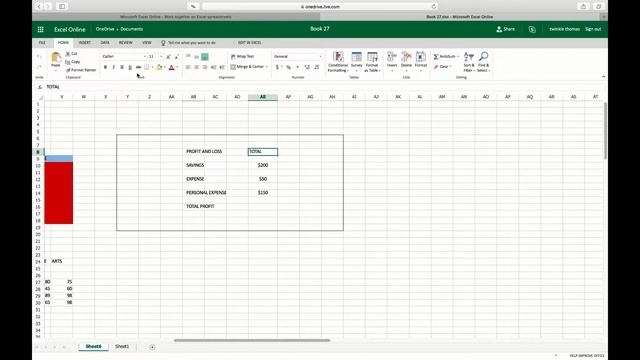Image resolution: width=640 pixels, height=360 pixels.
Task: Expand the Paste options arrow
Action: coord(56,70)
